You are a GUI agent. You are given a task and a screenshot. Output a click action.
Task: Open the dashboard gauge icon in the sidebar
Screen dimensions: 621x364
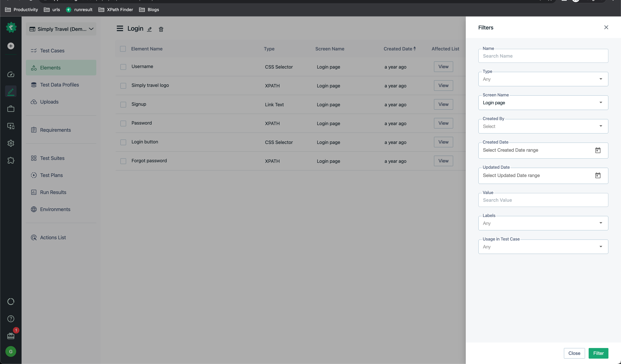11,74
